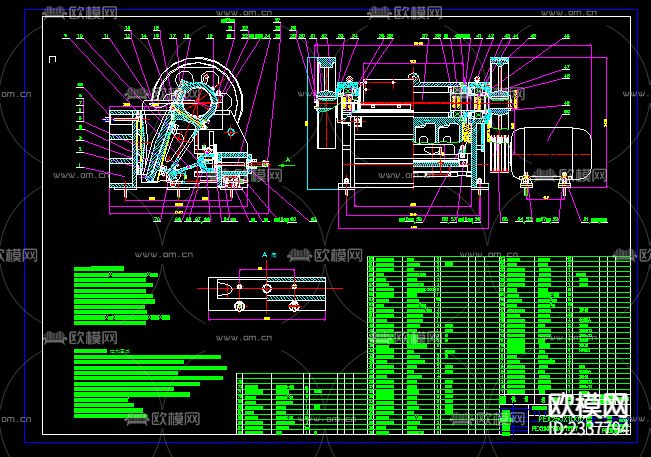Select the section A detail view drawing
This screenshot has height=457, width=651.
coord(268,297)
